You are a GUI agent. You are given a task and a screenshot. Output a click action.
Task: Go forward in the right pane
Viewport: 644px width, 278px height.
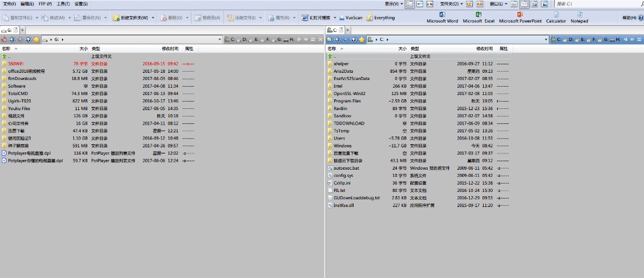point(345,39)
